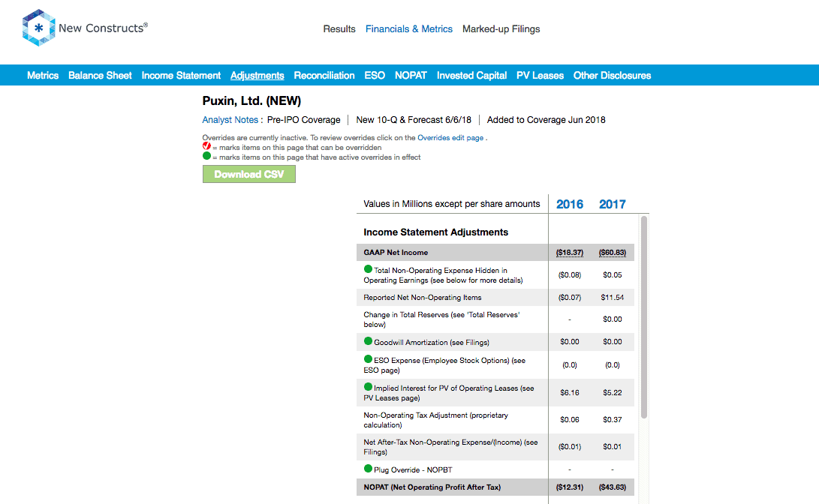This screenshot has height=504, width=819.
Task: Click Net After-Tax Non-Operating Expense label
Action: 450,447
